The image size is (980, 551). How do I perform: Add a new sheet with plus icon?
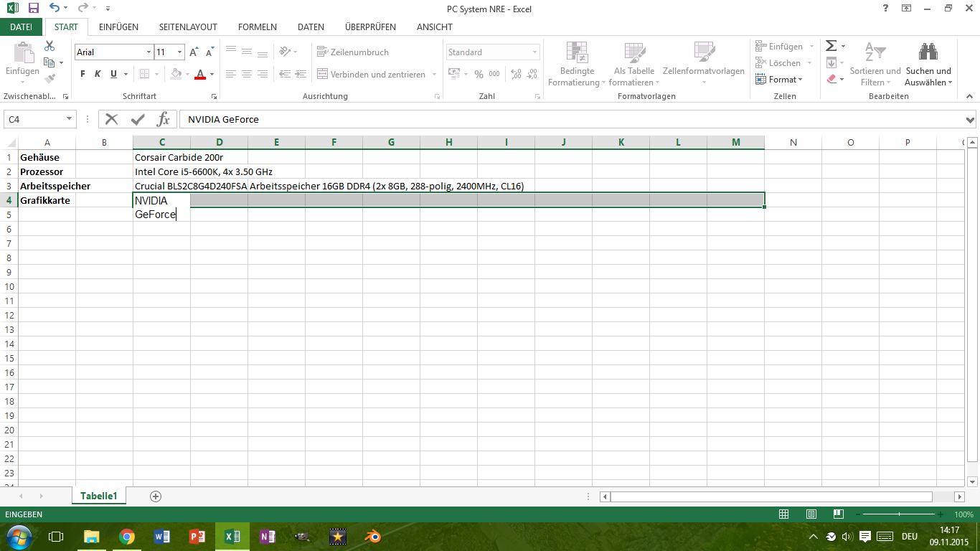tap(156, 496)
